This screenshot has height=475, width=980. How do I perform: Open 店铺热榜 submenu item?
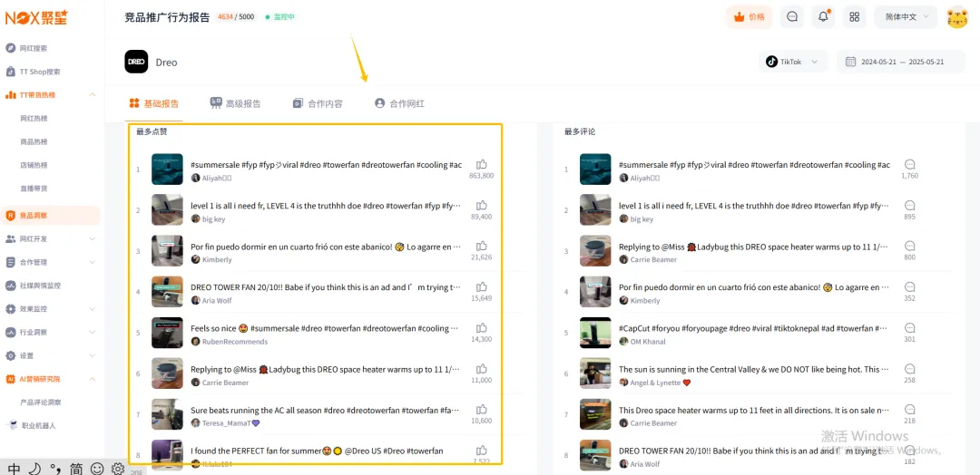(34, 165)
